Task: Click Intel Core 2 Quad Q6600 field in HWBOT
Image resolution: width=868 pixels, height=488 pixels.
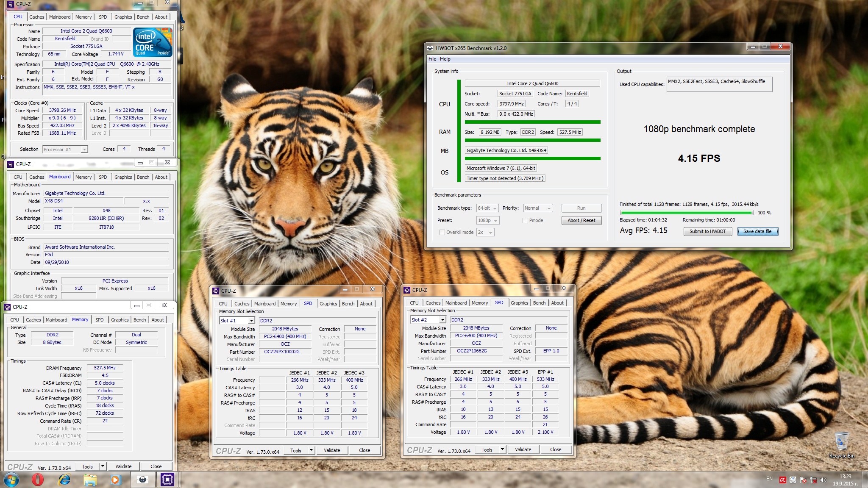Action: (x=532, y=83)
